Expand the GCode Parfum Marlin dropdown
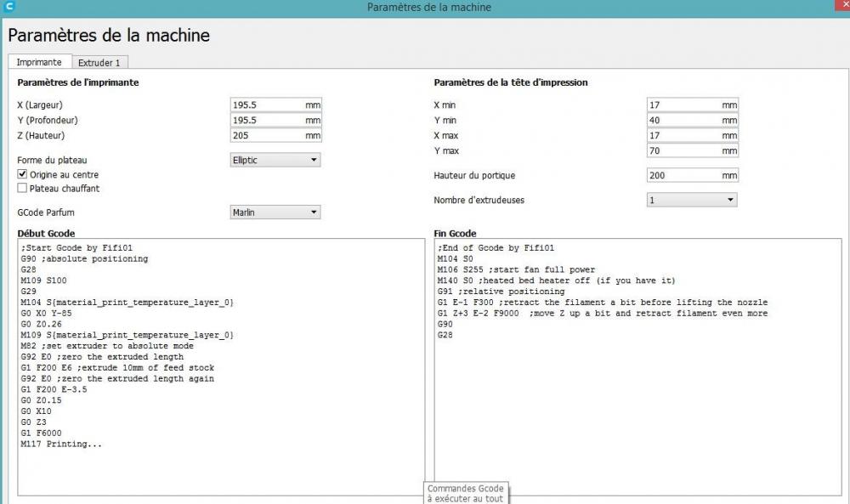This screenshot has width=850, height=504. [x=275, y=212]
